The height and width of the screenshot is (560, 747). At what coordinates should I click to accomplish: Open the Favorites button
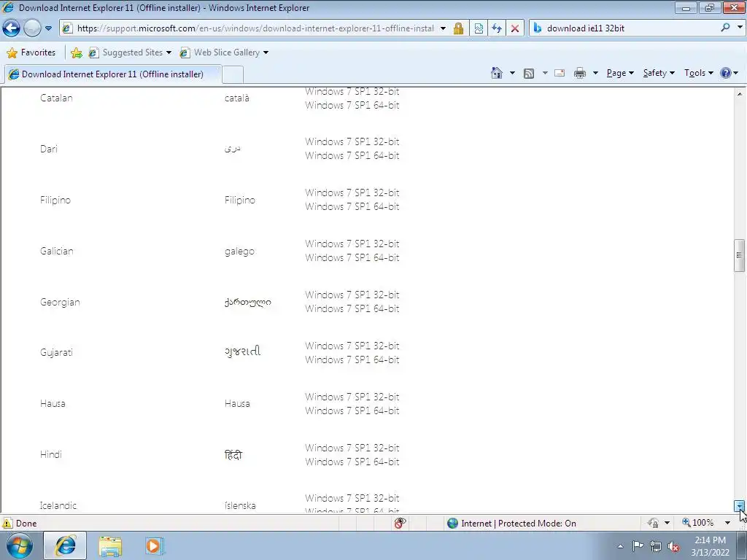pyautogui.click(x=31, y=52)
